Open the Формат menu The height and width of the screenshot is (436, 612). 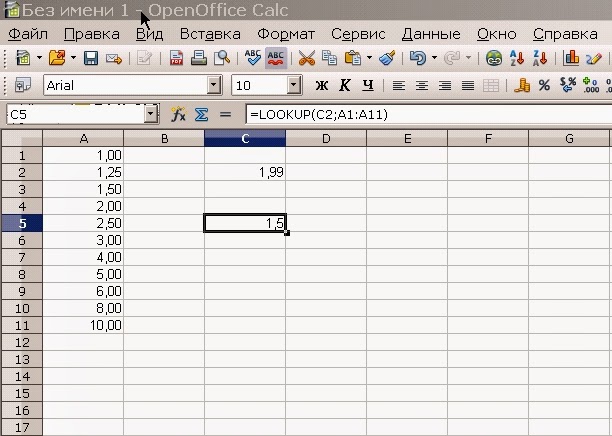point(286,34)
